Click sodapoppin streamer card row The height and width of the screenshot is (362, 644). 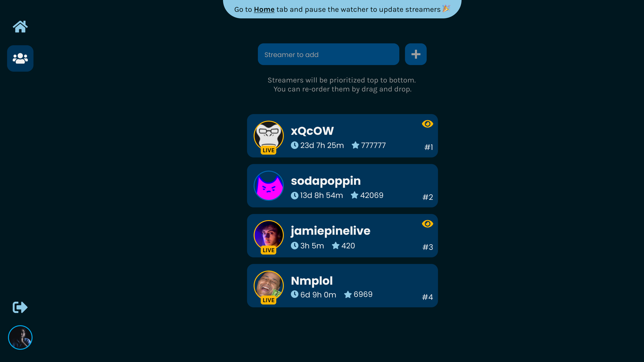342,186
